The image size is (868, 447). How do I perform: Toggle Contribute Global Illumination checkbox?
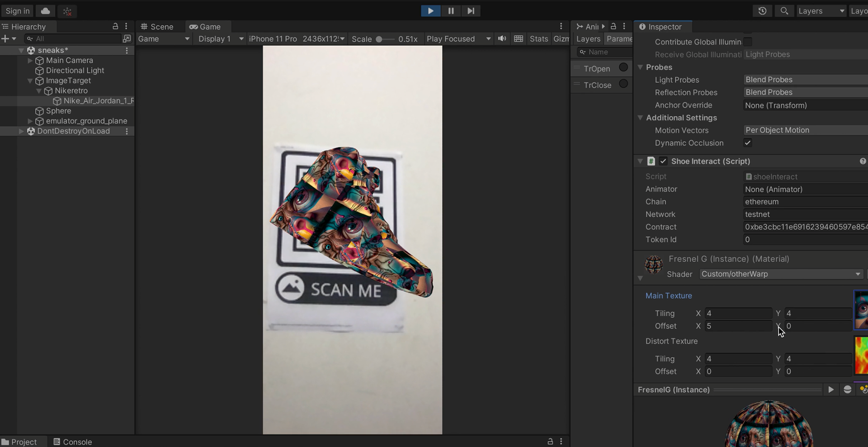coord(748,42)
